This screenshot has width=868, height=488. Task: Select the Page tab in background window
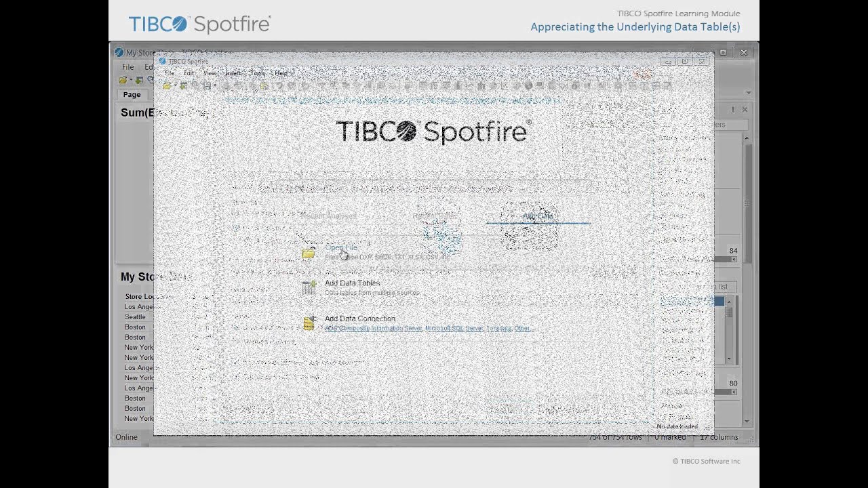pyautogui.click(x=132, y=95)
